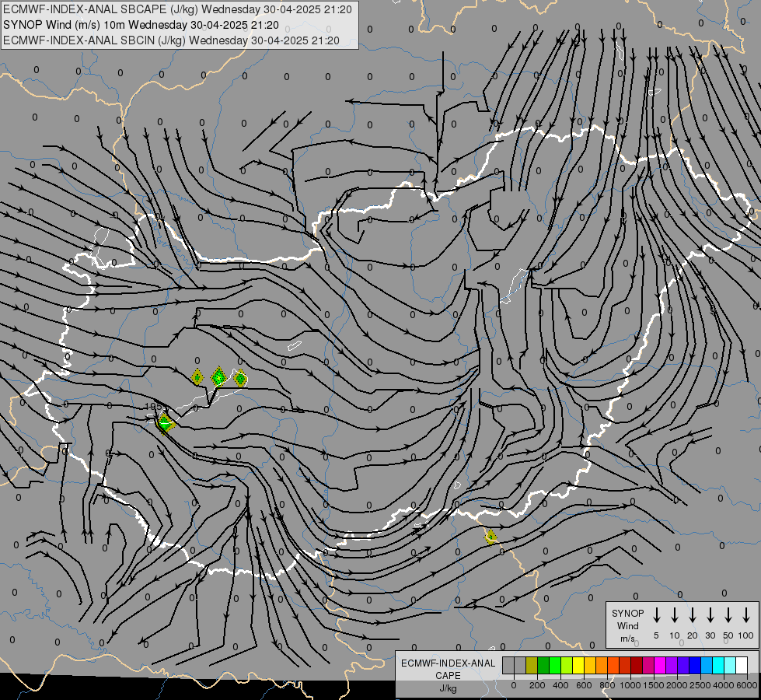
Task: Click the 100 m/s wind arrow in legend
Action: (746, 614)
